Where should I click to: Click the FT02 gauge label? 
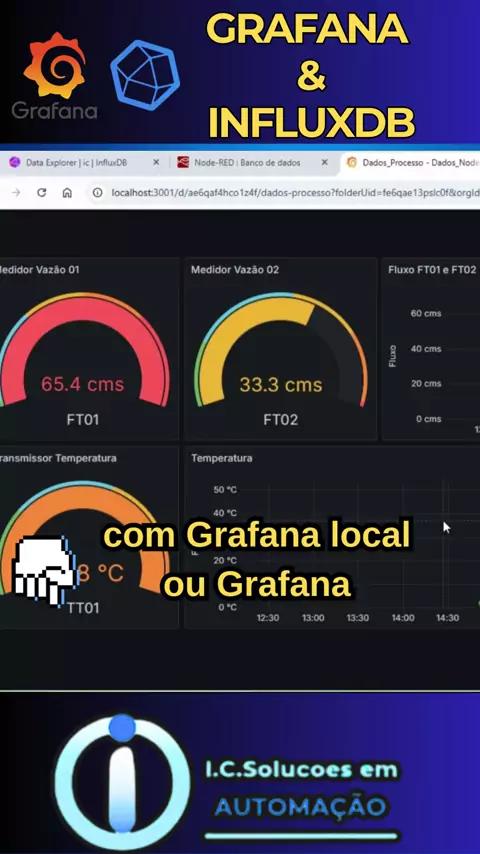click(281, 420)
